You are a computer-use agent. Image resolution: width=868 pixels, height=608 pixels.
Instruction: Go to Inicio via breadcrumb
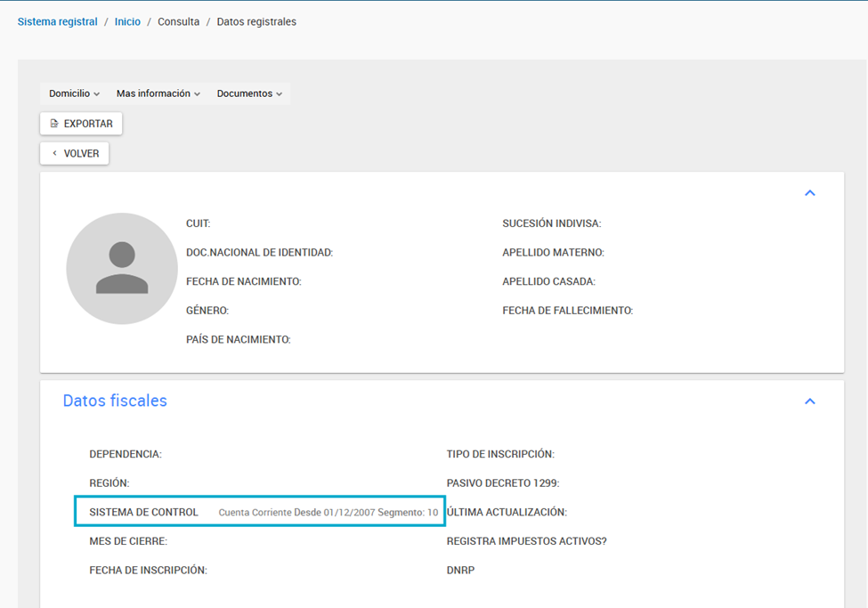127,21
